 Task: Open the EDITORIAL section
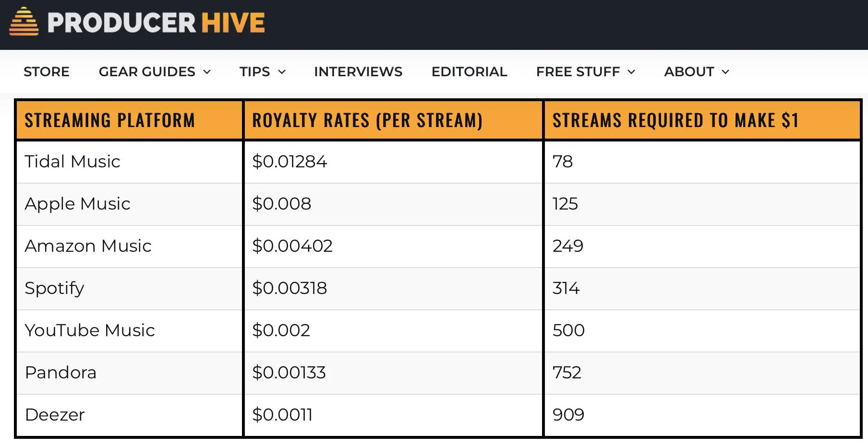pyautogui.click(x=469, y=71)
